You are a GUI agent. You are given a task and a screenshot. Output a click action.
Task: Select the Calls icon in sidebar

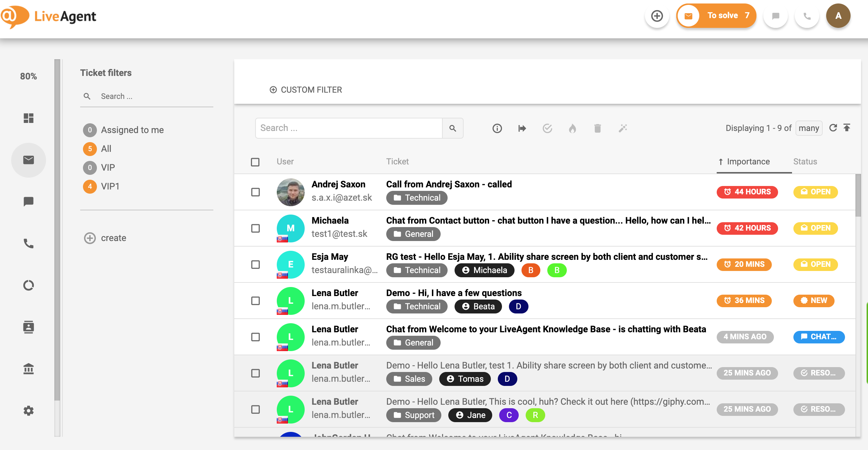[28, 243]
